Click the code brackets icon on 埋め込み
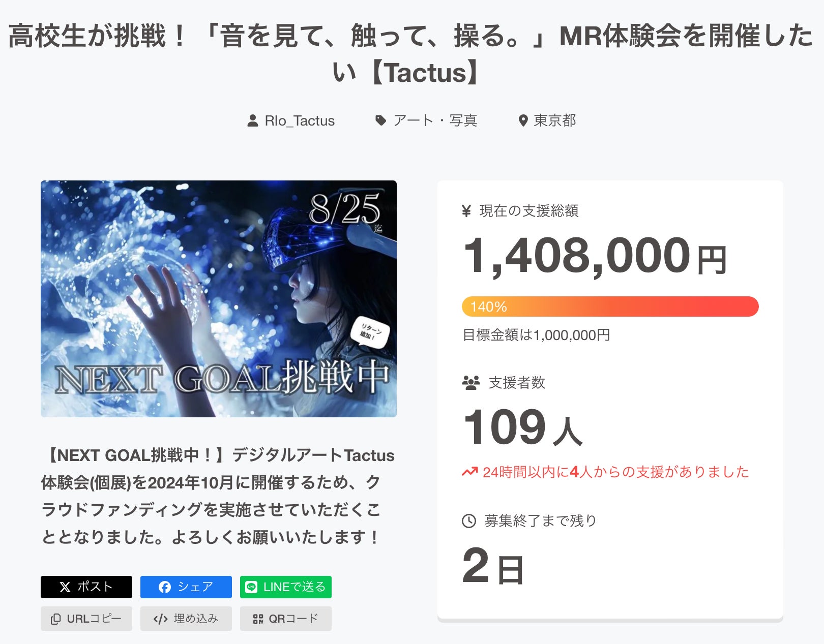 point(160,619)
